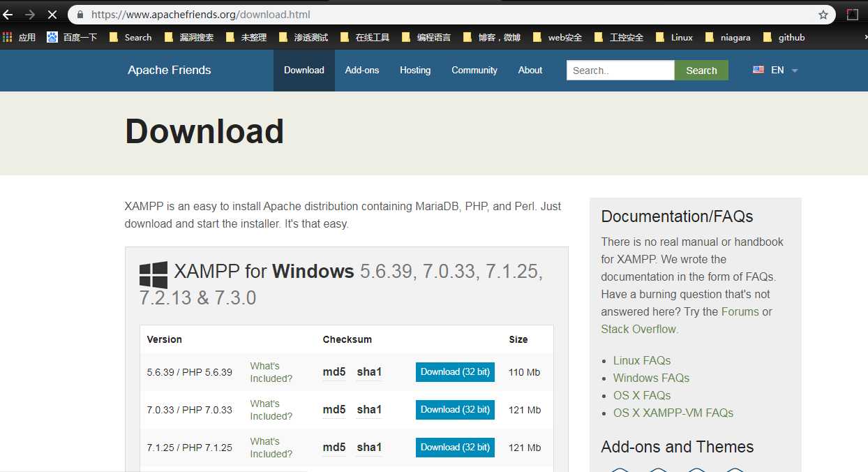
Task: Focus the site search input field
Action: tap(620, 71)
